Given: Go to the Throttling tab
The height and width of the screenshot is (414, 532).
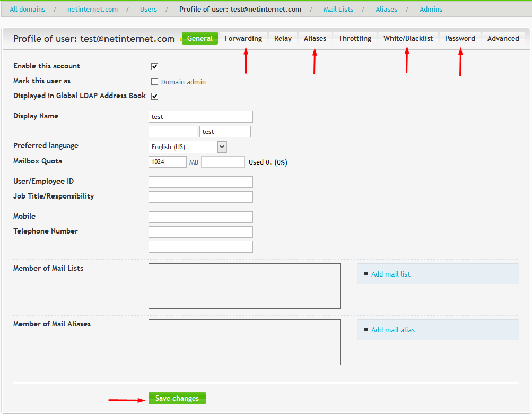Looking at the screenshot, I should [355, 38].
